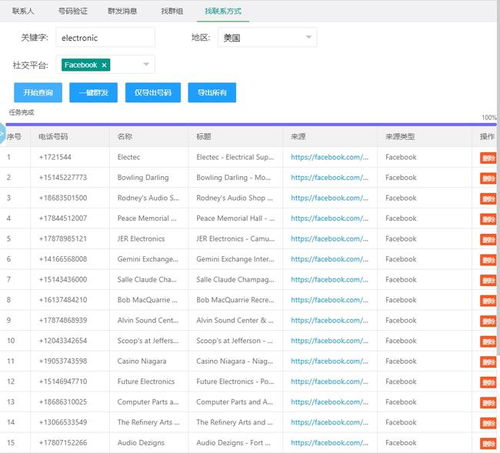Open the 群发消息 tab

tap(122, 11)
